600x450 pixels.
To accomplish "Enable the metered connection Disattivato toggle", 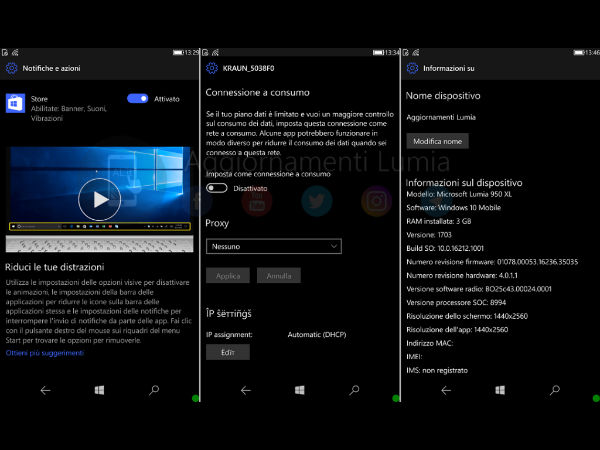I will (x=216, y=187).
